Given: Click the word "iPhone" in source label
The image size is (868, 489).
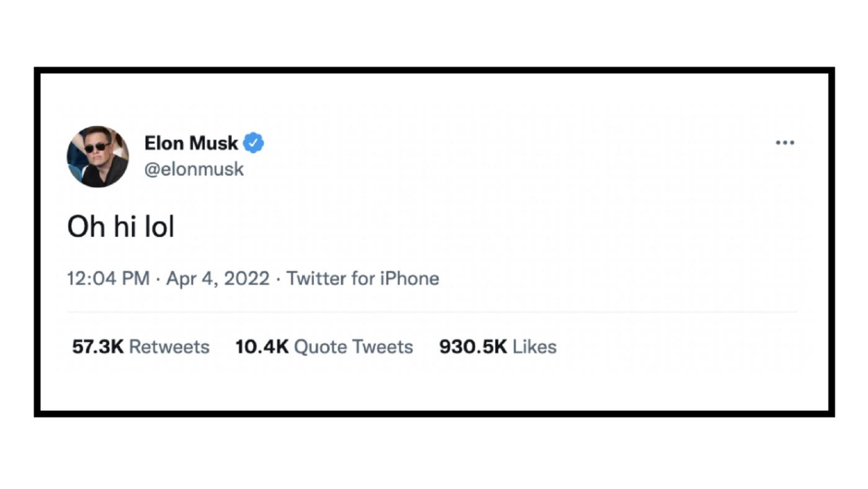Looking at the screenshot, I should pos(409,279).
